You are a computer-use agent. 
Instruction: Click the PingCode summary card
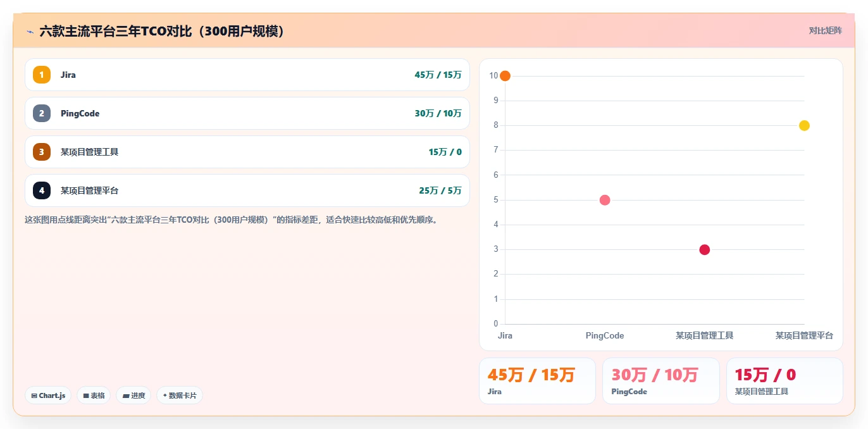coord(661,381)
